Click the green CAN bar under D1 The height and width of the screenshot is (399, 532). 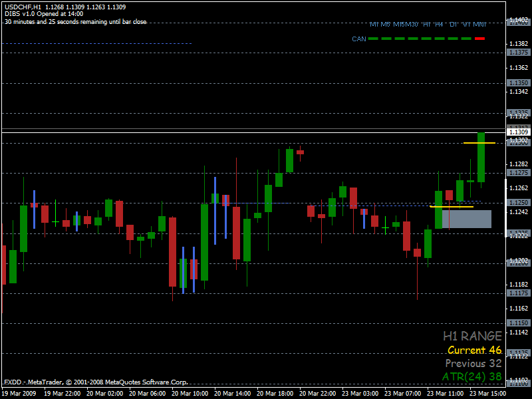tap(453, 39)
